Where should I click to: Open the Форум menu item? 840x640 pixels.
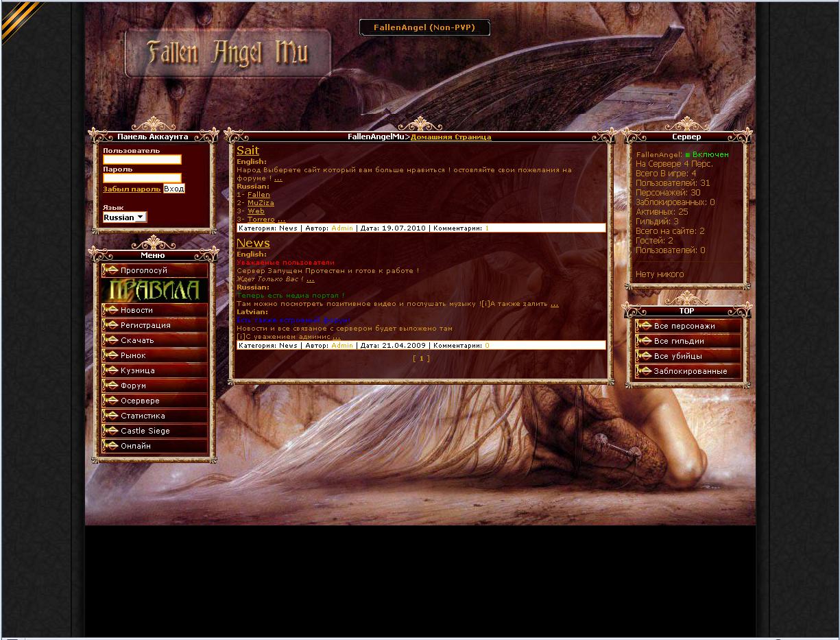point(154,386)
